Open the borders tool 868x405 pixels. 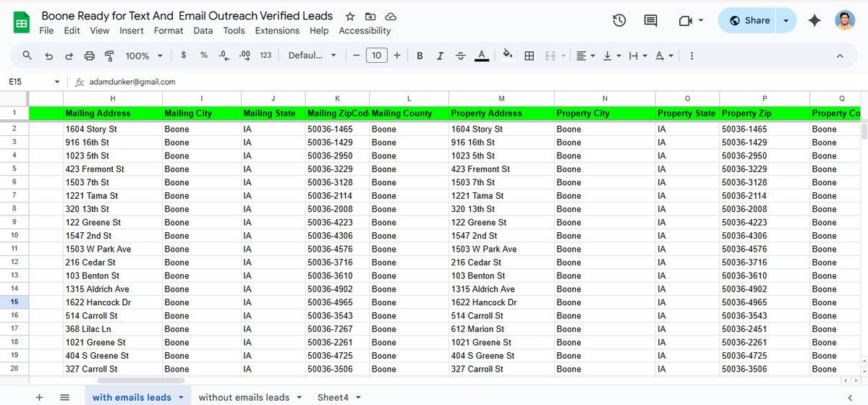(x=529, y=56)
